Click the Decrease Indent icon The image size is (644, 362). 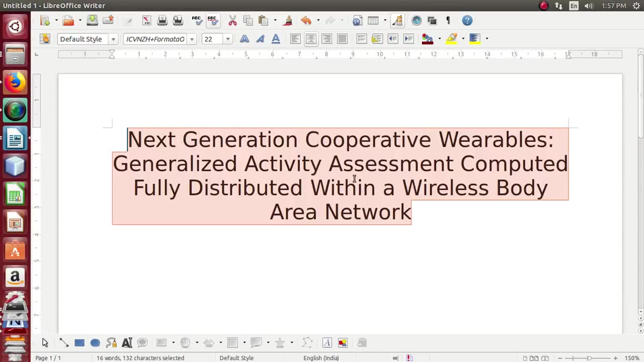tap(392, 39)
